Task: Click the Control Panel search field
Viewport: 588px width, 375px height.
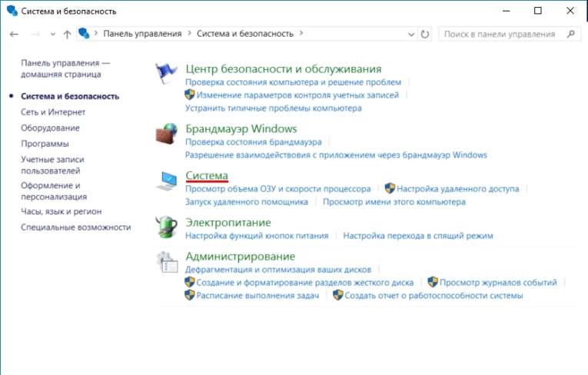Action: point(501,34)
